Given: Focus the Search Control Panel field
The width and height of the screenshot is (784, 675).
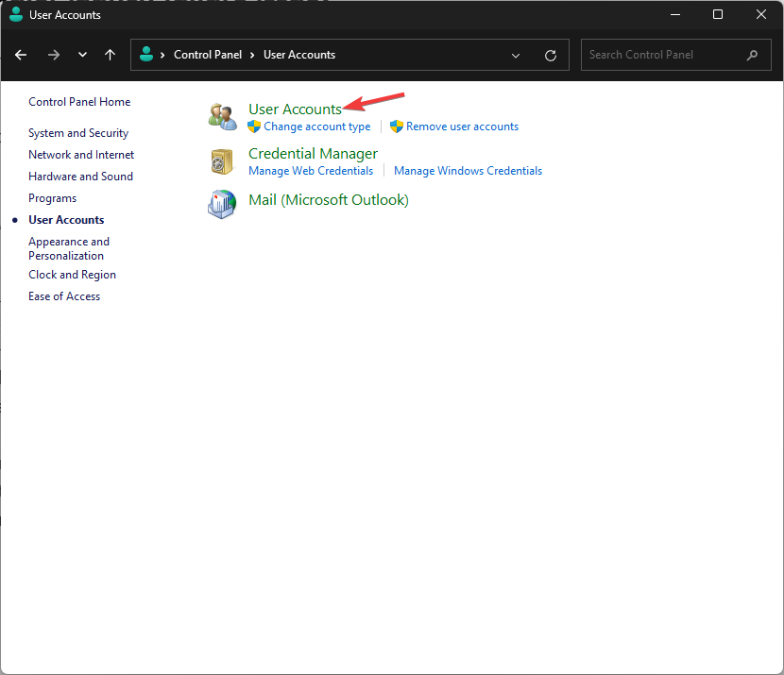Looking at the screenshot, I should pos(676,55).
